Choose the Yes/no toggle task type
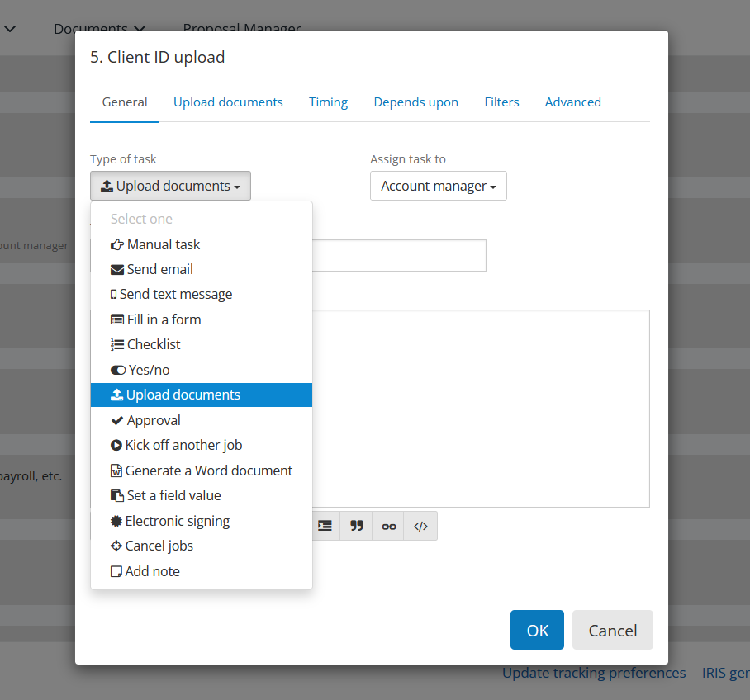The image size is (750, 700). click(x=149, y=370)
